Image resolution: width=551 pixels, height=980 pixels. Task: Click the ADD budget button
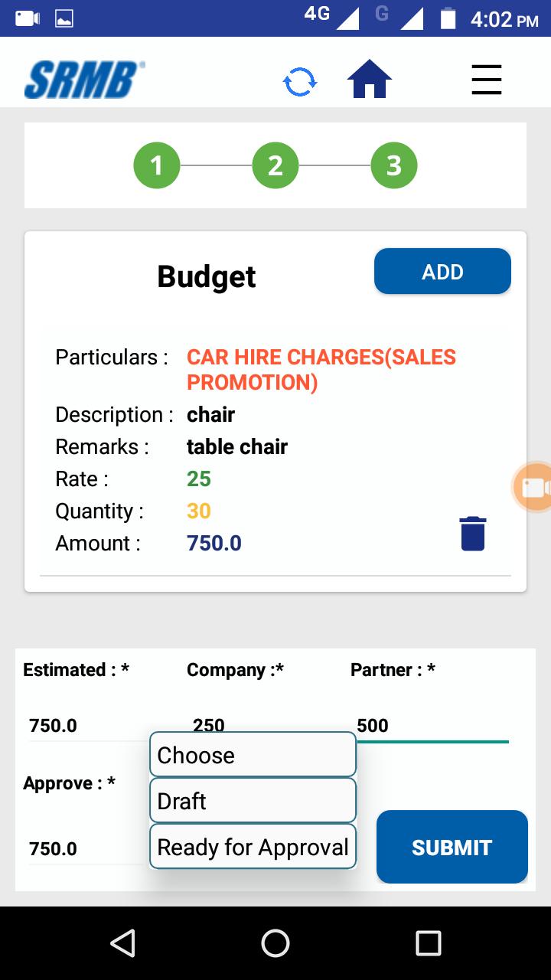[x=442, y=272]
